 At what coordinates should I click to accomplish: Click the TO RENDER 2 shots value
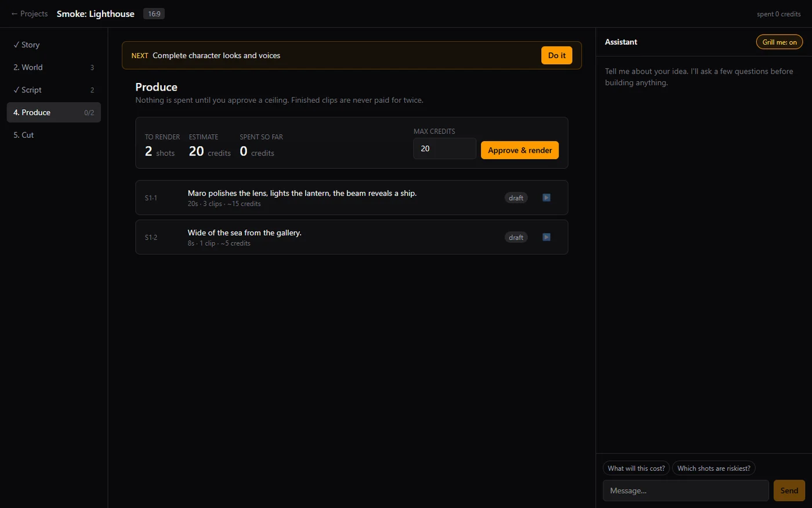click(159, 152)
